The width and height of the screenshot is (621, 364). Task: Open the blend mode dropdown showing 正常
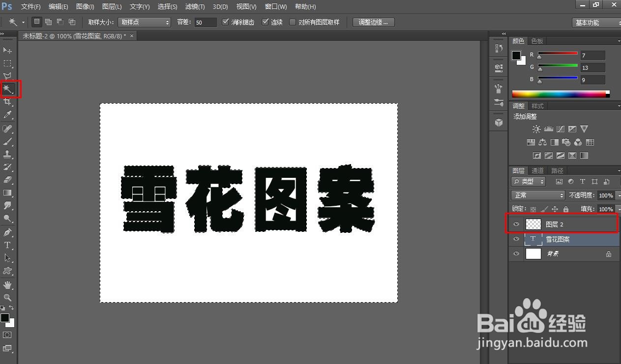(537, 195)
